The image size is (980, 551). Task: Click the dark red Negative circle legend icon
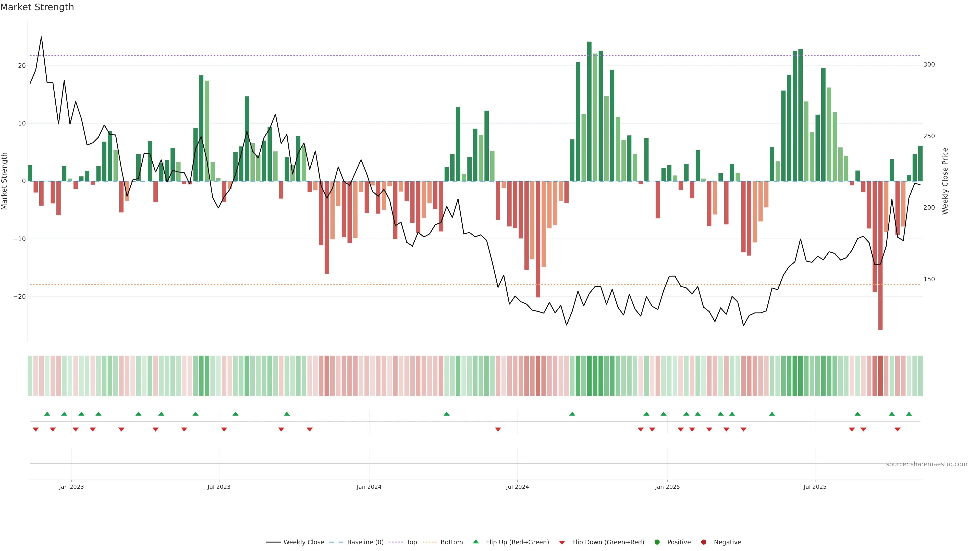tap(703, 542)
